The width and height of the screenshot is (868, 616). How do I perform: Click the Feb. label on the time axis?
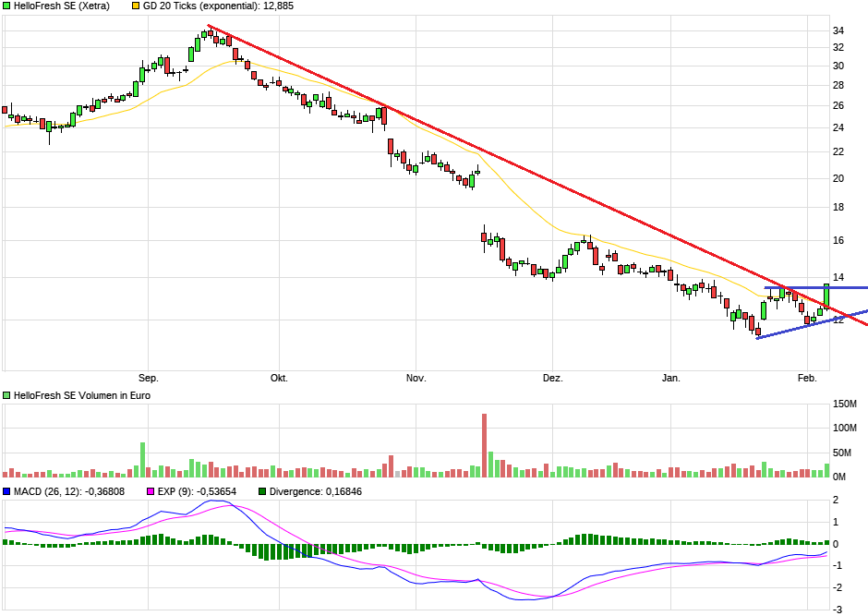point(807,379)
